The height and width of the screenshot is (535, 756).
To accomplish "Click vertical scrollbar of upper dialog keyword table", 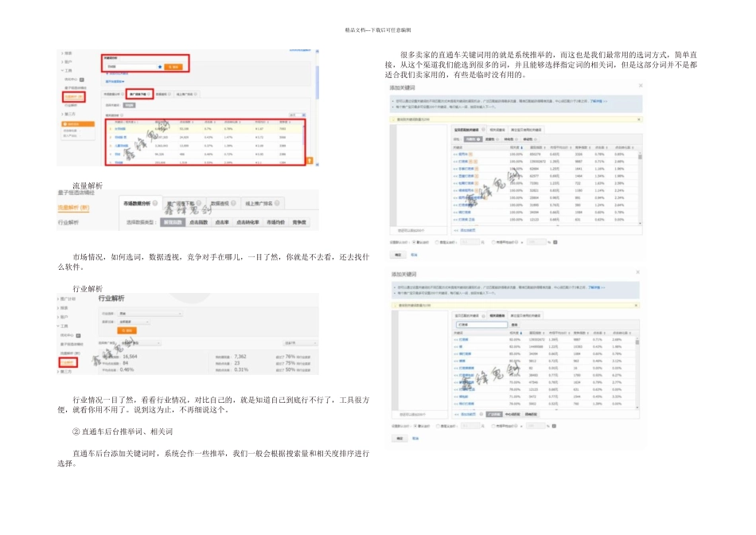I will 640,188.
